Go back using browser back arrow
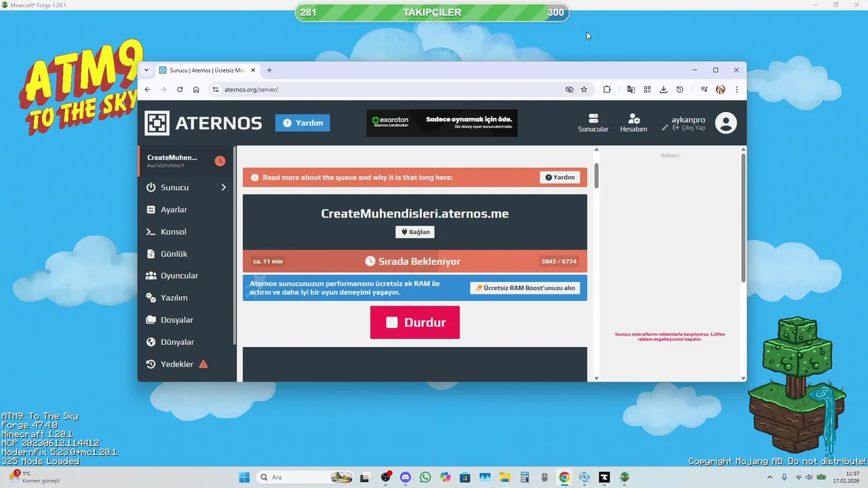This screenshot has width=868, height=488. coord(147,89)
